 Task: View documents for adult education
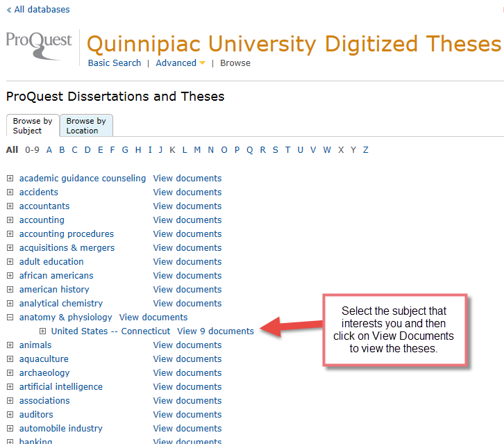187,261
